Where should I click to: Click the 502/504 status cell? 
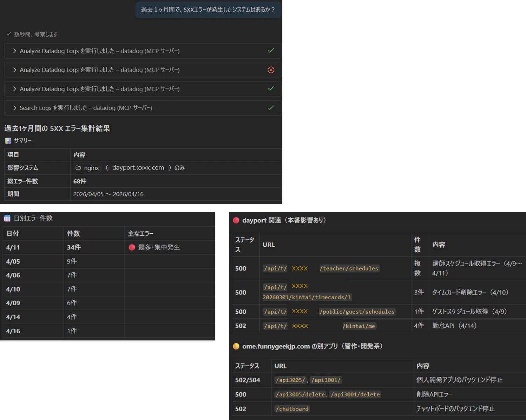click(x=251, y=380)
